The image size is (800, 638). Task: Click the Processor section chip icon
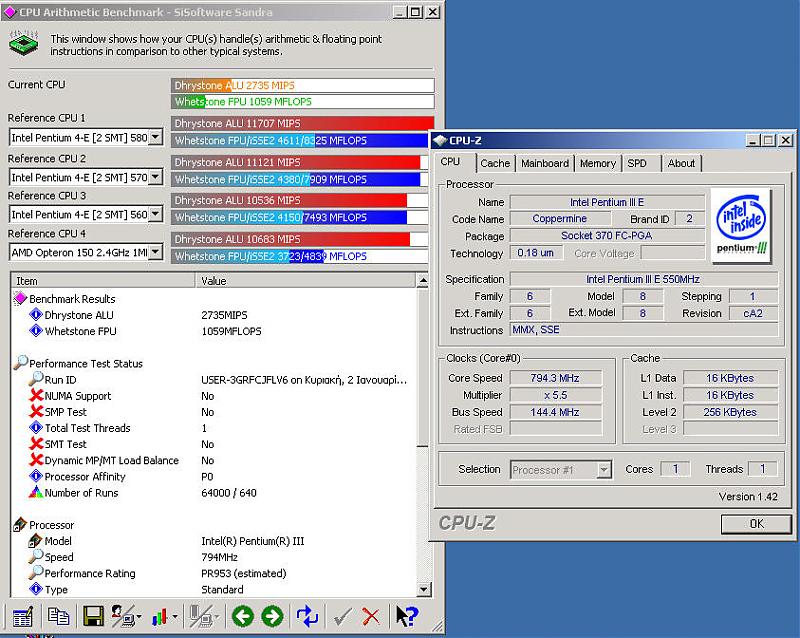(20, 524)
